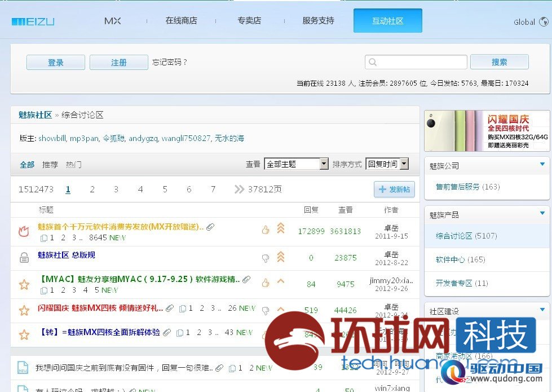Collapse the 魅族产品 sidebar section
This screenshot has height=392, width=552.
point(542,213)
